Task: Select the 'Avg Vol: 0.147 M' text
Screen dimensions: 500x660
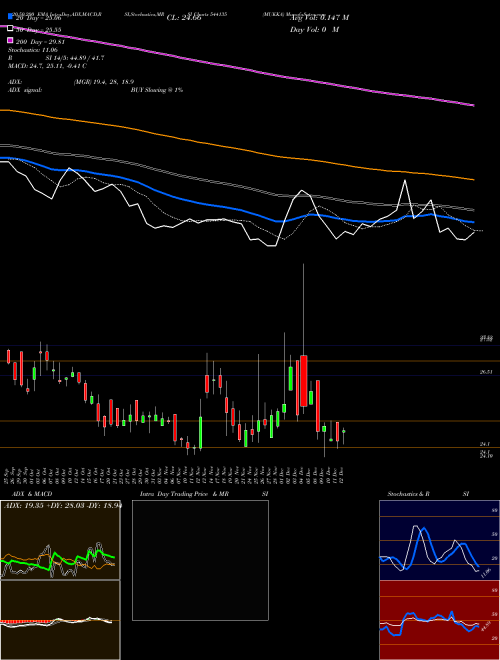Action: tap(319, 18)
